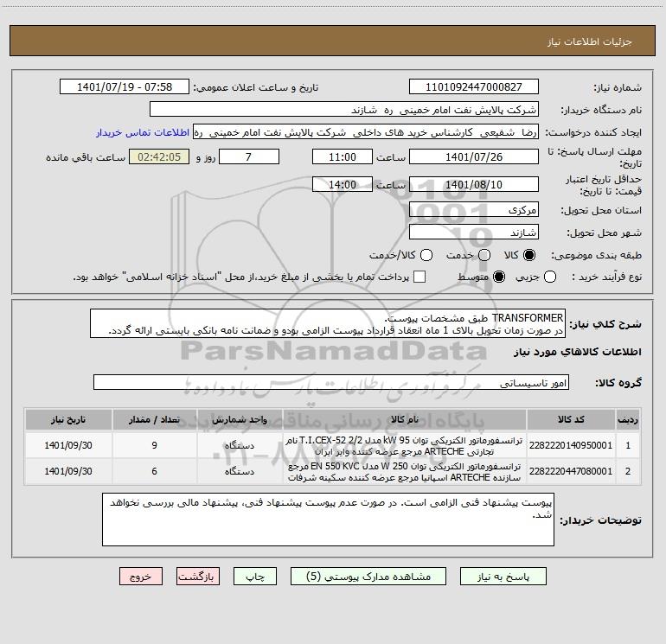666x644 pixels.
Task: Click row number 2 cell
Action: click(x=628, y=471)
